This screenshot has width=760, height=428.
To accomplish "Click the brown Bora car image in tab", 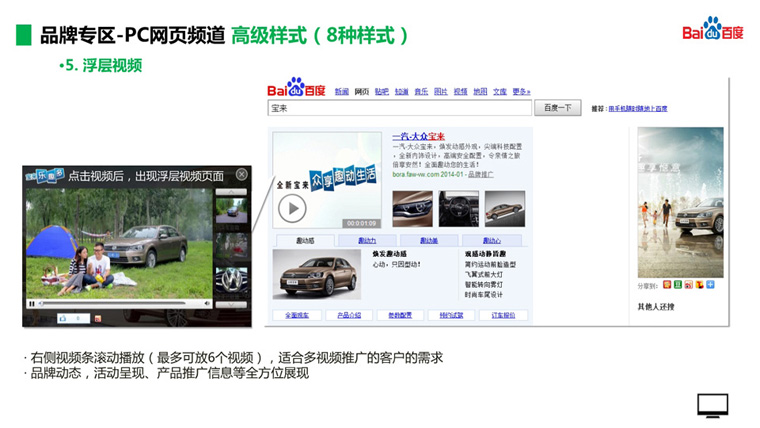I will (317, 275).
